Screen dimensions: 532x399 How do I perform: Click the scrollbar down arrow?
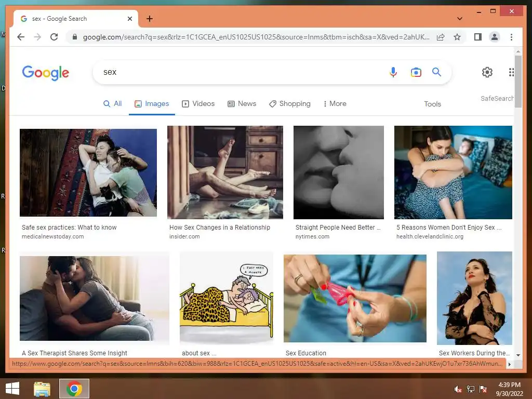point(518,355)
